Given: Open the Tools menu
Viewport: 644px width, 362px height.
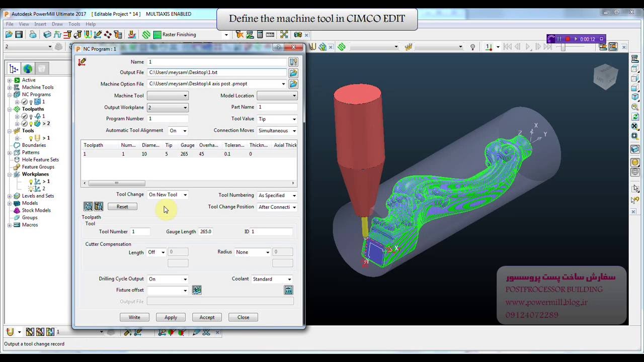Looking at the screenshot, I should point(74,24).
